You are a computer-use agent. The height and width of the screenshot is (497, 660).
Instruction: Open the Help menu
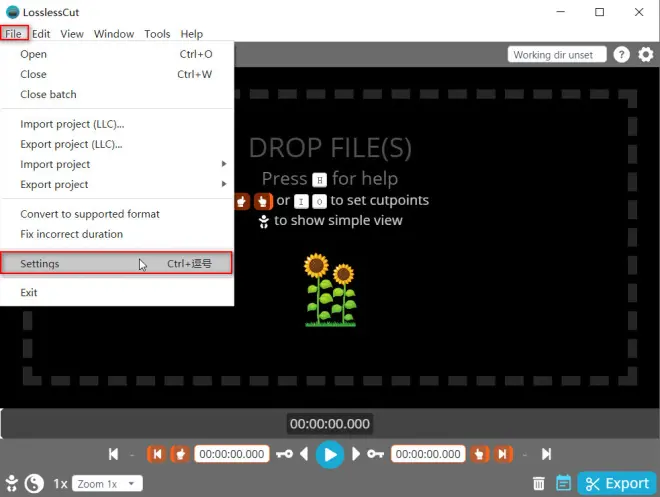pyautogui.click(x=192, y=34)
